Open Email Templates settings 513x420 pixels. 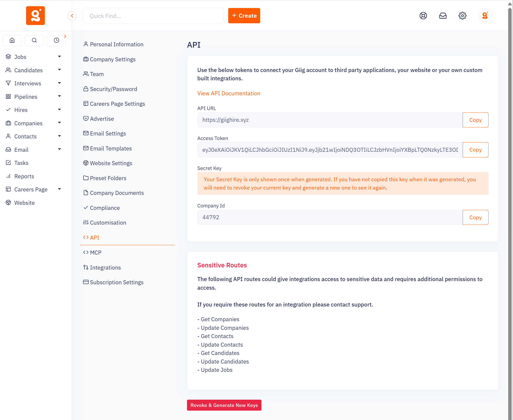[107, 148]
